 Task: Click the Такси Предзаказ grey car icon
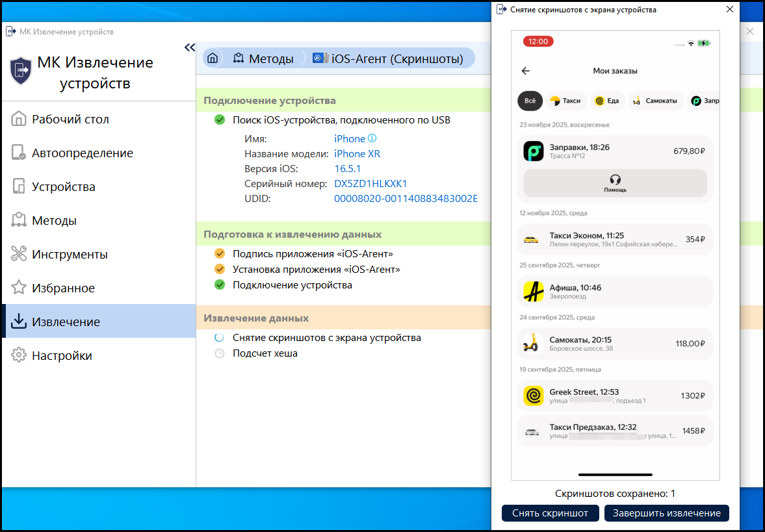531,432
